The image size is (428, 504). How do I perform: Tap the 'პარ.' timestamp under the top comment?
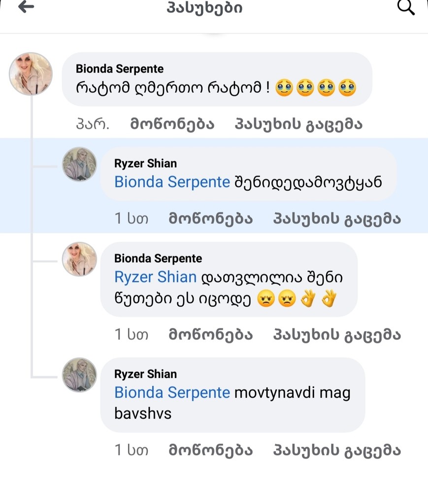[92, 125]
